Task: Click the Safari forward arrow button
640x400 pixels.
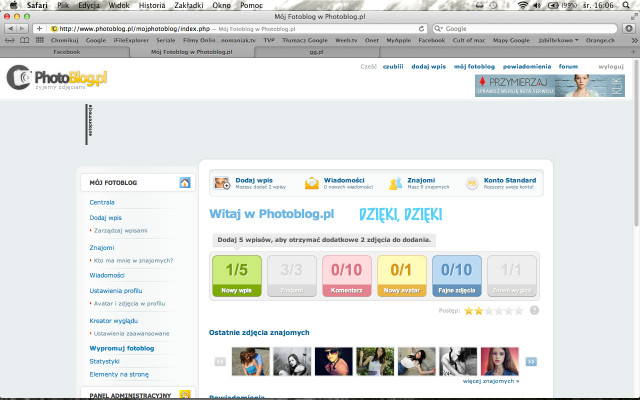Action: (x=22, y=29)
